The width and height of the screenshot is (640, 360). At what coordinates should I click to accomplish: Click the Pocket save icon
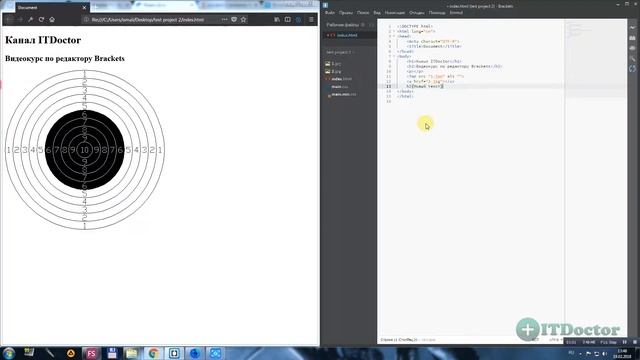[234, 20]
